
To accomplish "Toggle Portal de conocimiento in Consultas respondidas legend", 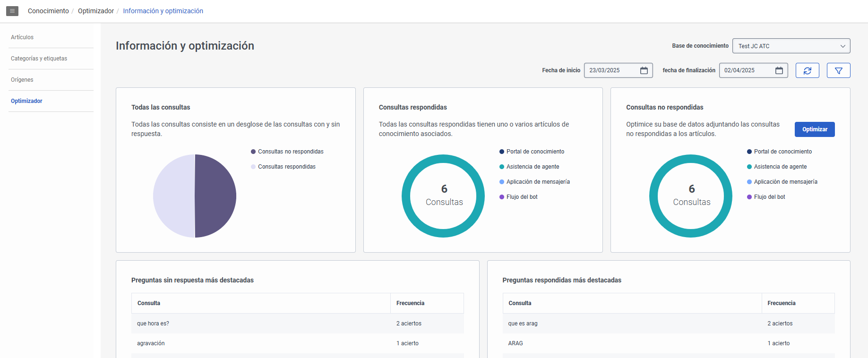I will point(532,152).
